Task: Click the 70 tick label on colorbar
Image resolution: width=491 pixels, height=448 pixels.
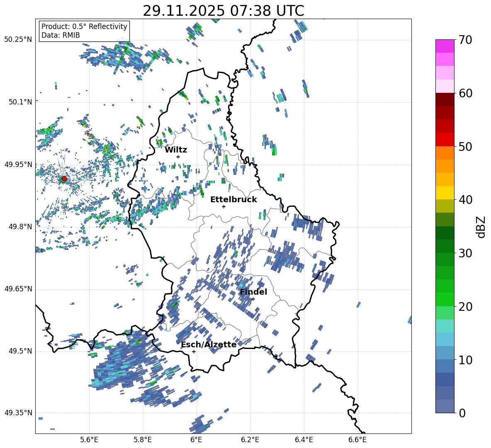Action: point(466,40)
